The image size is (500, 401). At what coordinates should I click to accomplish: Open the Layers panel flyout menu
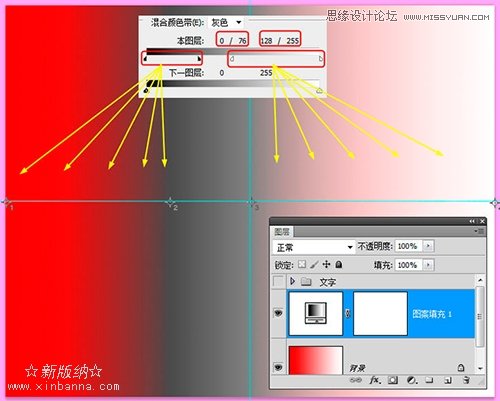pos(479,231)
